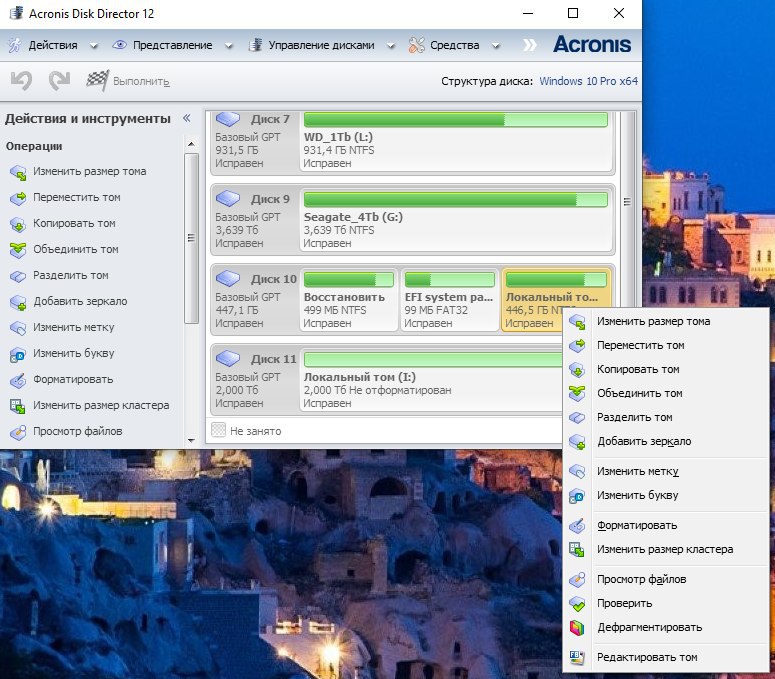This screenshot has width=775, height=679.
Task: Click Seagate_4Tb (G:) volume usage bar
Action: [x=455, y=199]
